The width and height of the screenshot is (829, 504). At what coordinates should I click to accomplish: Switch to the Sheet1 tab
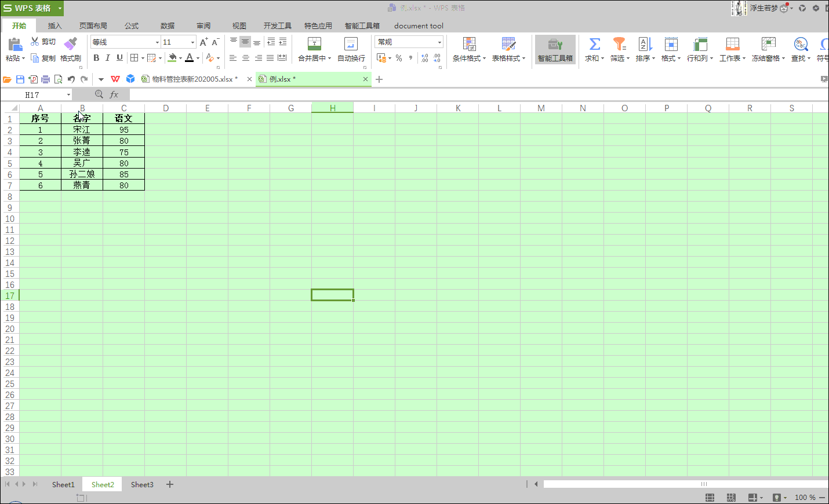(63, 484)
